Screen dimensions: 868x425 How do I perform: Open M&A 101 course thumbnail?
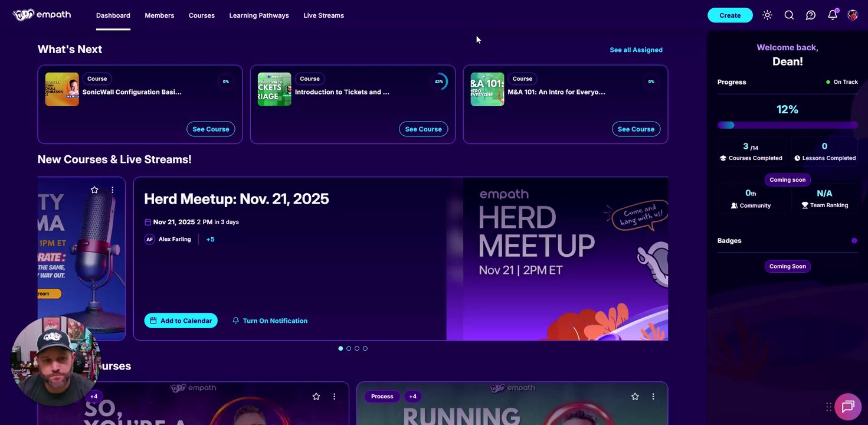click(x=487, y=89)
